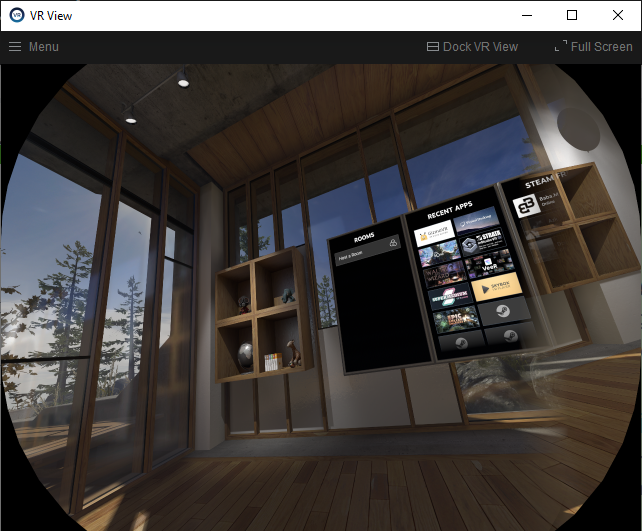Viewport: 642px width, 531px height.
Task: Click the bottom-left Steam placeholder tile
Action: [461, 342]
